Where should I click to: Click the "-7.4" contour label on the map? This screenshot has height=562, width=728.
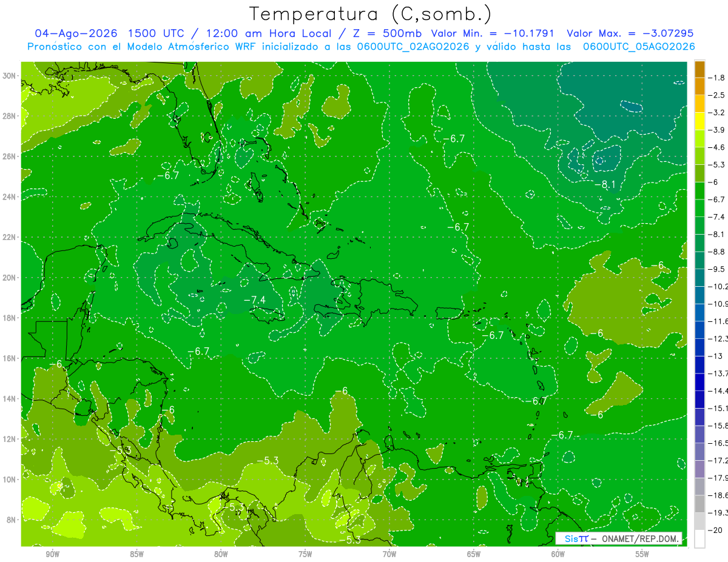(255, 300)
